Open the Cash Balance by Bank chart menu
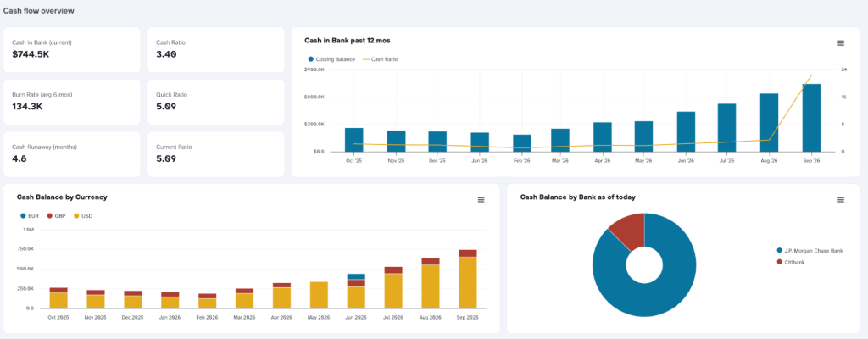The image size is (868, 339). [x=840, y=200]
